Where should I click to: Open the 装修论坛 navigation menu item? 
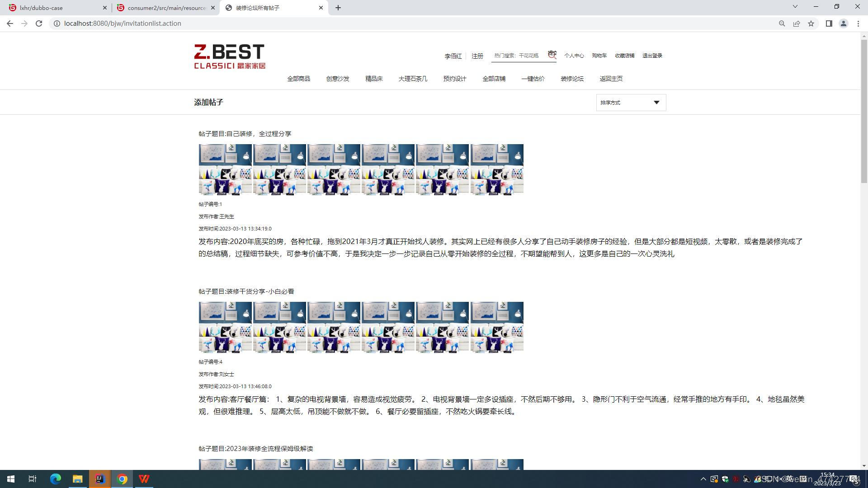tap(572, 79)
